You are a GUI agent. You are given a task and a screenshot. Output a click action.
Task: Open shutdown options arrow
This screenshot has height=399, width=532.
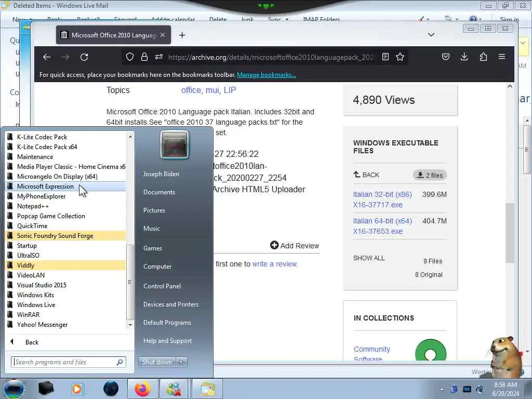[181, 362]
